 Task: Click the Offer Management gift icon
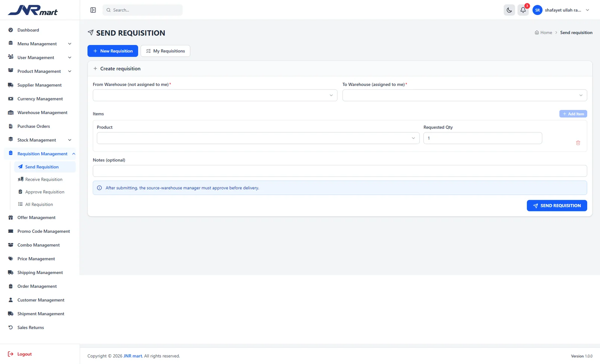[x=10, y=217]
